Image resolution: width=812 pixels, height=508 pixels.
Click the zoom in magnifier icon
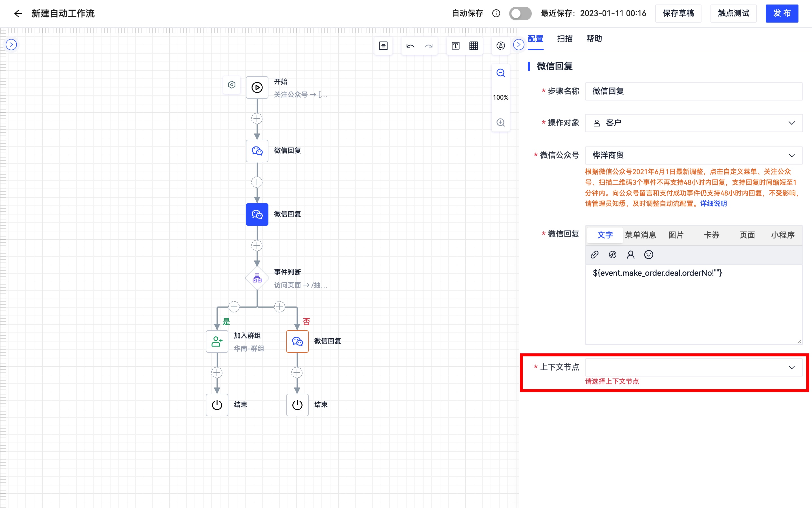coord(501,122)
